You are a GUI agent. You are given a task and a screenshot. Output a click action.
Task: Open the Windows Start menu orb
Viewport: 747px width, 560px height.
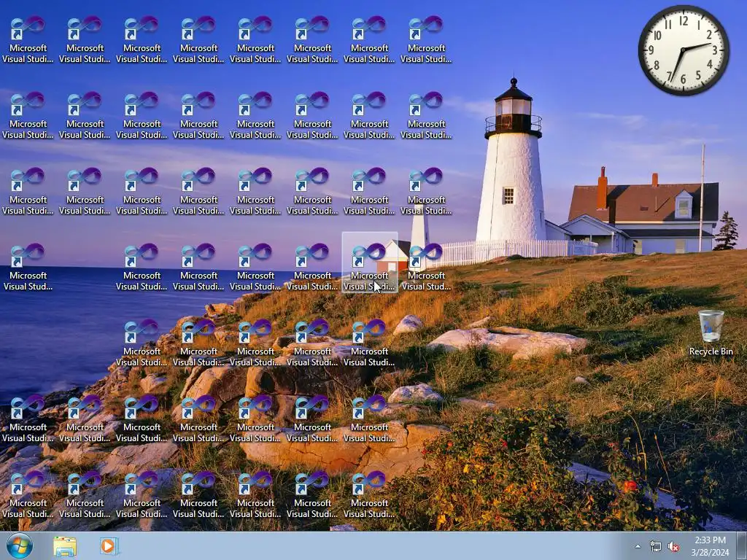tap(20, 545)
